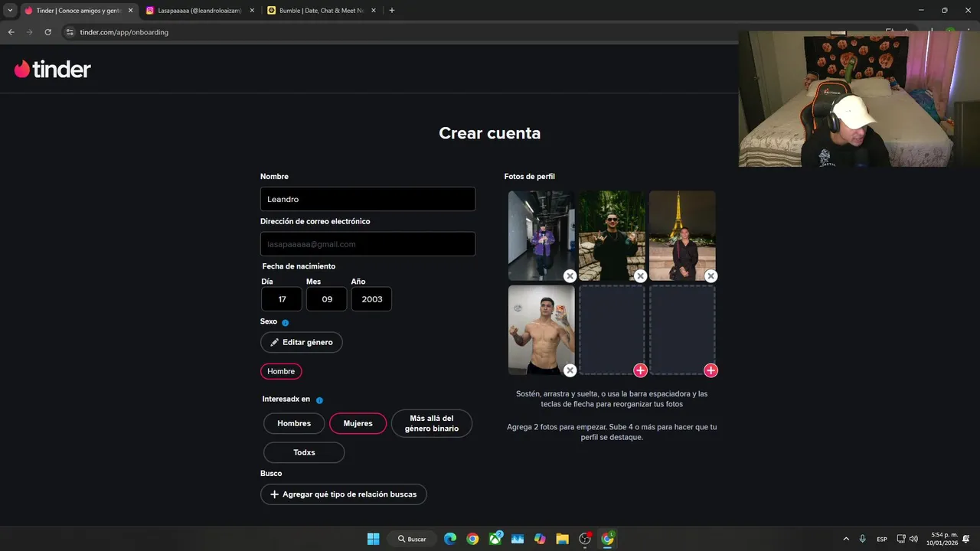The width and height of the screenshot is (980, 551).
Task: Change the ESP keyboard language
Action: click(882, 539)
